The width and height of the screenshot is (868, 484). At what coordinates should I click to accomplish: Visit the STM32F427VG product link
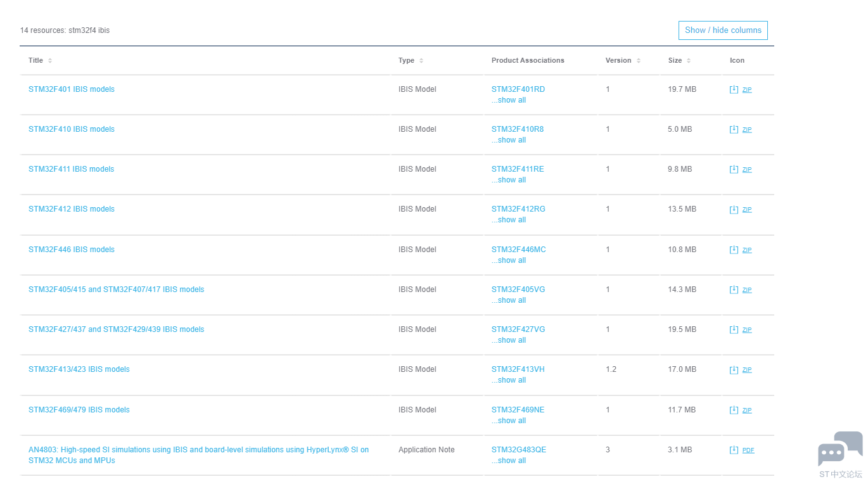point(518,329)
